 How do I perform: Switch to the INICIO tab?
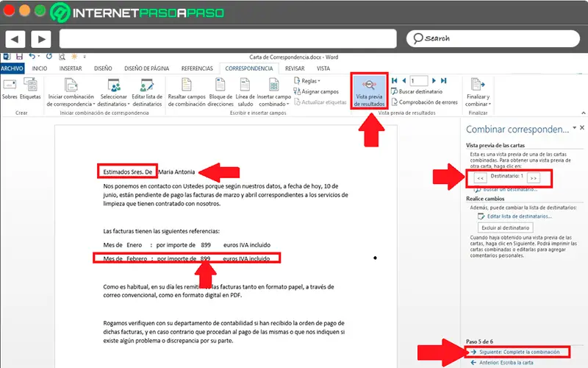coord(40,68)
